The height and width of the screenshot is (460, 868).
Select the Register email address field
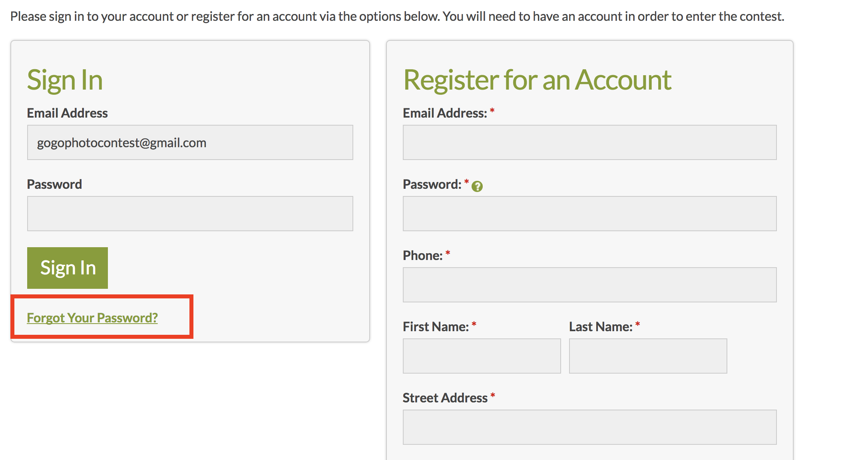590,142
